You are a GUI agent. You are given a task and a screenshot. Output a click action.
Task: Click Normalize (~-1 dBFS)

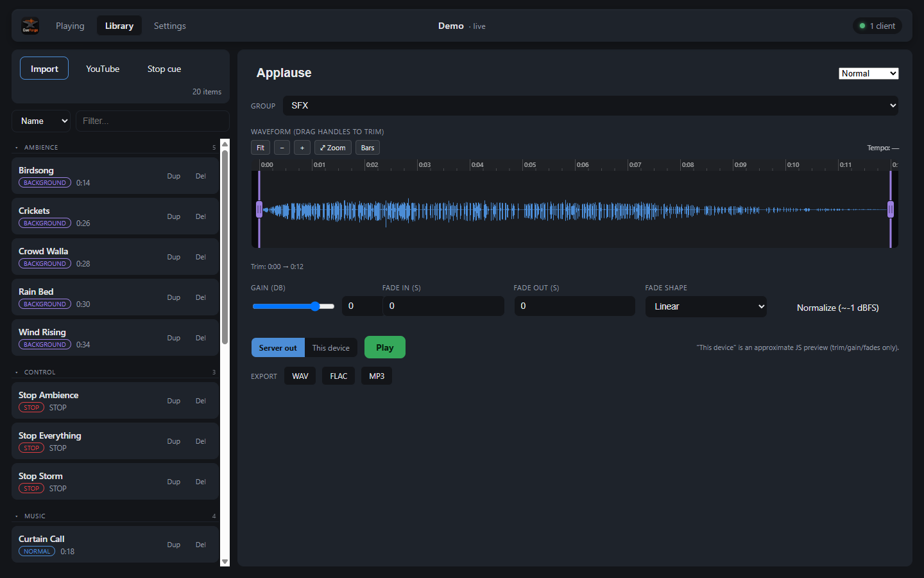(838, 308)
